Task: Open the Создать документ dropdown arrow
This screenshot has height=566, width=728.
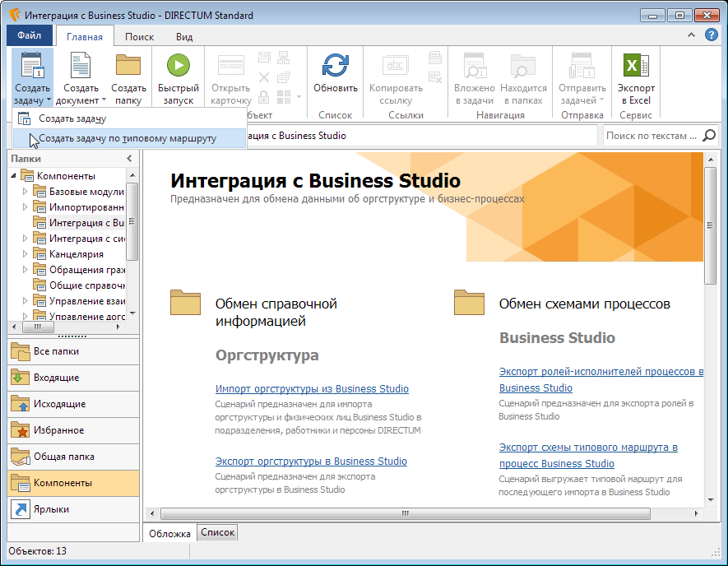Action: click(x=104, y=100)
